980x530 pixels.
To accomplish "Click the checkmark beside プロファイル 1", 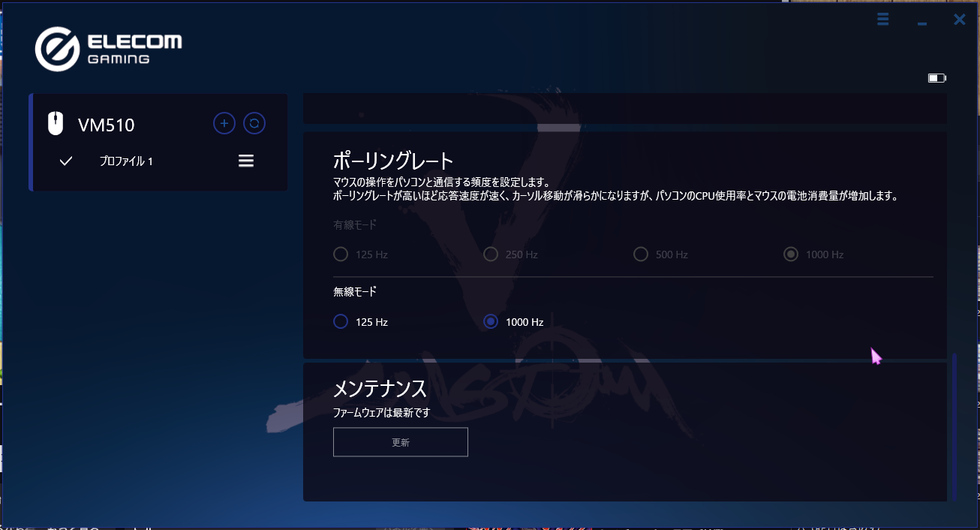I will [x=66, y=161].
